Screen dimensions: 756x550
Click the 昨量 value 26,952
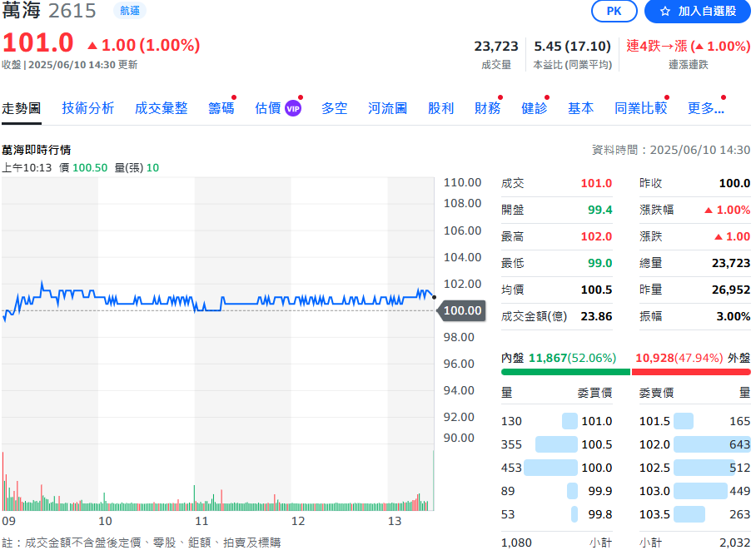pyautogui.click(x=731, y=290)
